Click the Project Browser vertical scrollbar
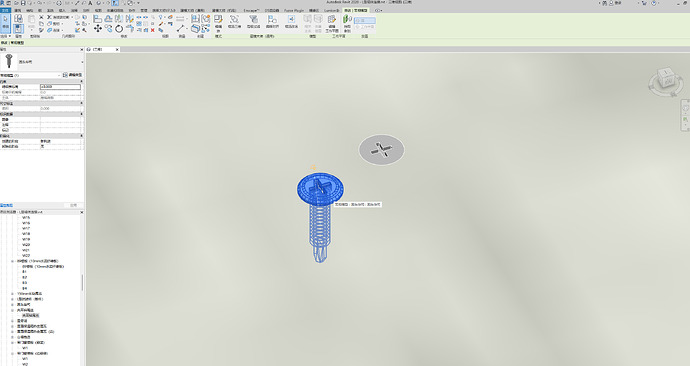The image size is (690, 366). point(82,282)
